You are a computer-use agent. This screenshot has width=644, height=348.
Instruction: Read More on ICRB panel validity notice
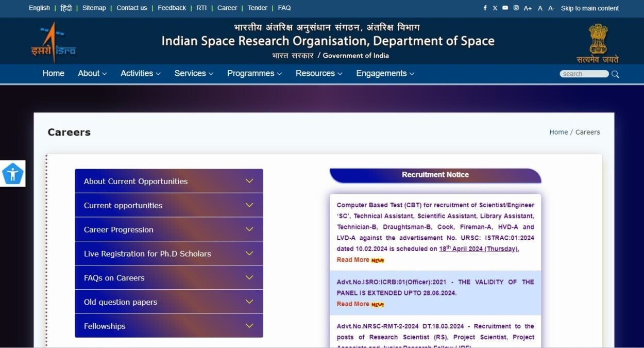353,304
